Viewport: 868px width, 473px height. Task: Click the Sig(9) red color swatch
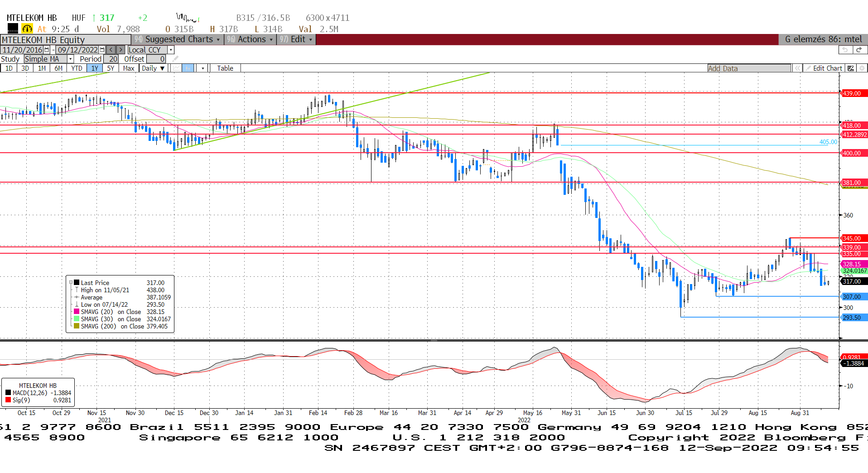(8, 400)
